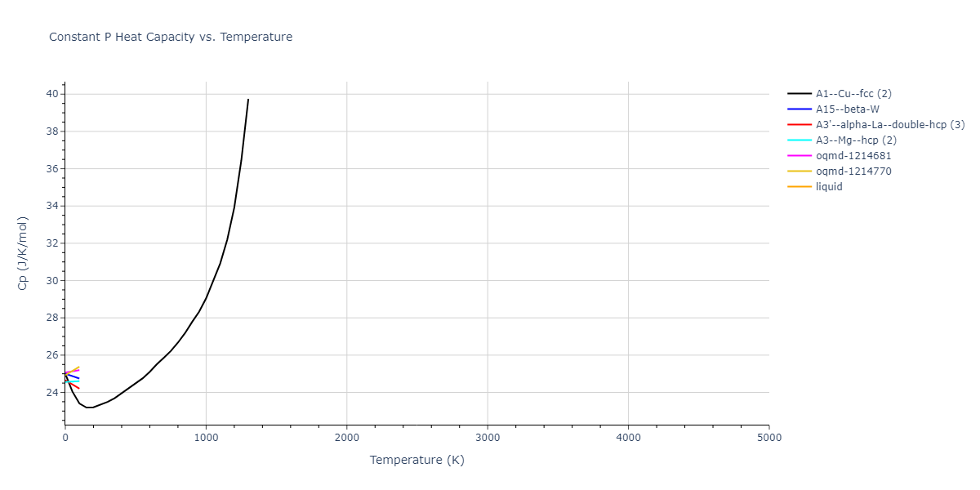This screenshot has width=980, height=490.
Task: Click the black line swatch for A1--Cu--fcc
Action: [x=800, y=94]
